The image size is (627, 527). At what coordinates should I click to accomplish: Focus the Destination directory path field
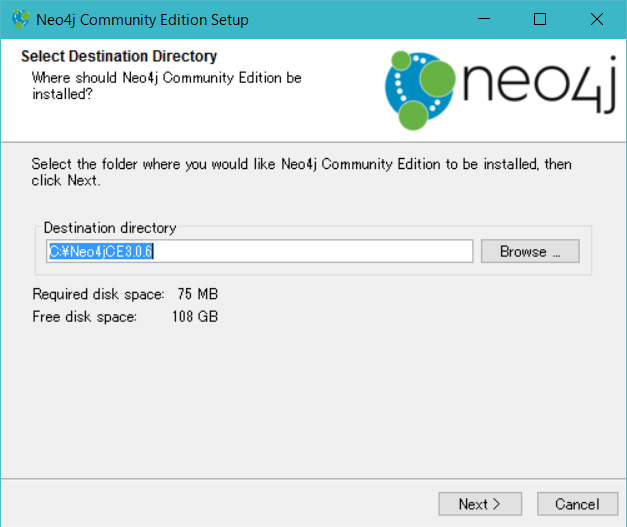pos(260,251)
